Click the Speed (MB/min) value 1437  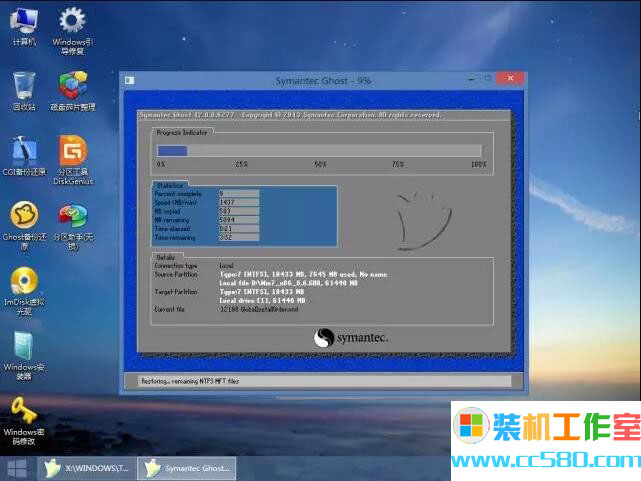coord(239,202)
